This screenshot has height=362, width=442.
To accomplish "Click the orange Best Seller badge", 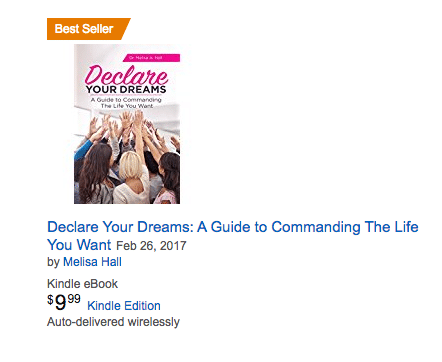I will (87, 29).
